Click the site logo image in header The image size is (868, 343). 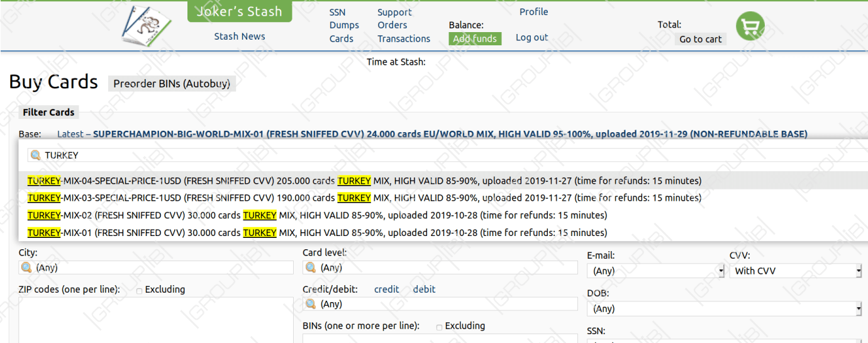[147, 26]
